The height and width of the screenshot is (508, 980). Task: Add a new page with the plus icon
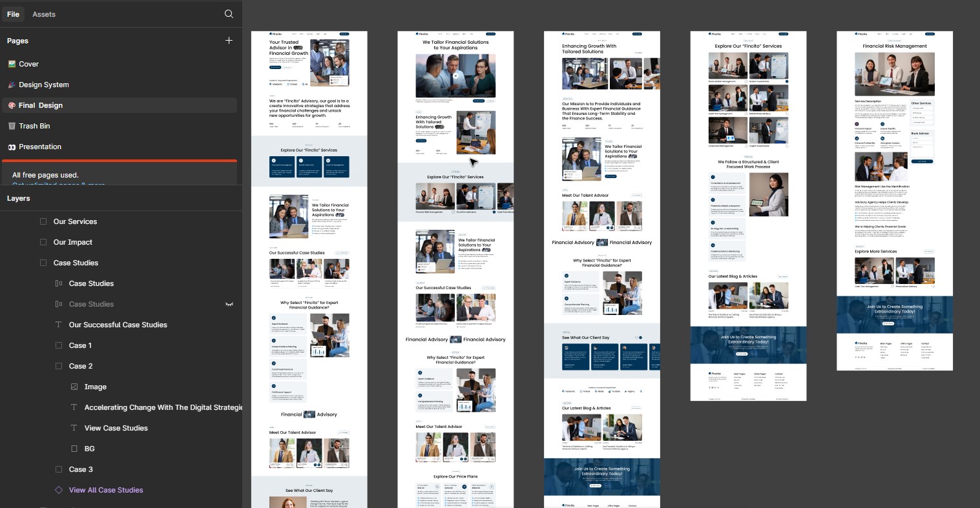[229, 40]
